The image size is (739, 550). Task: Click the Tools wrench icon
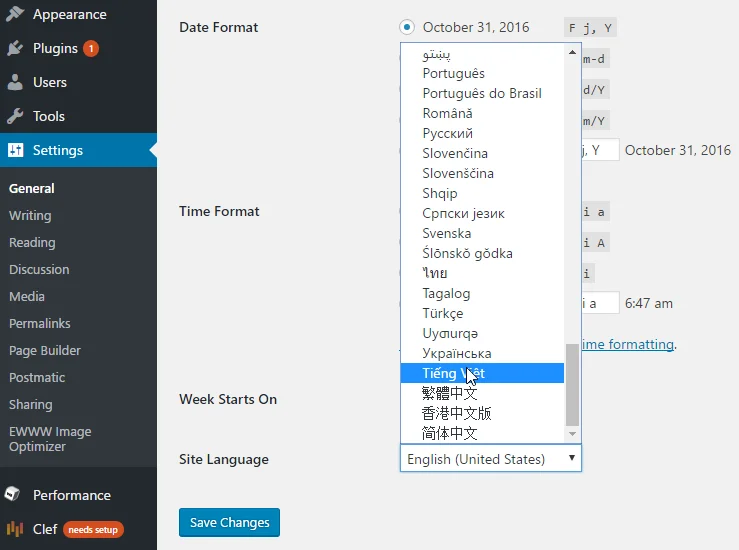pyautogui.click(x=15, y=116)
